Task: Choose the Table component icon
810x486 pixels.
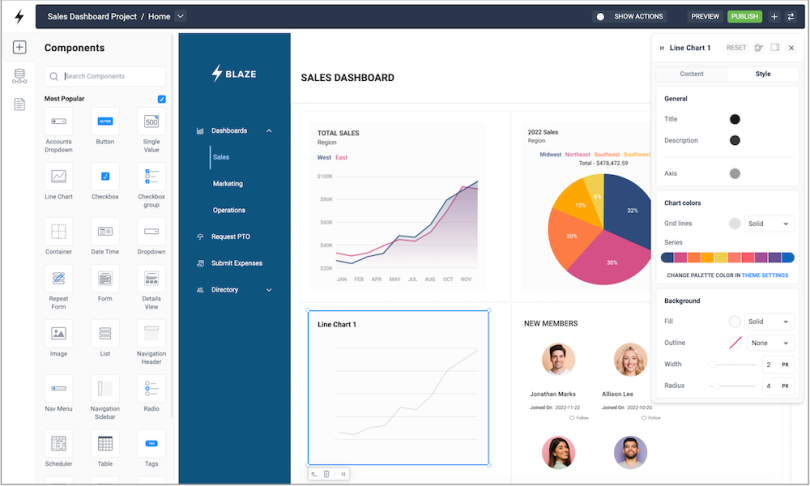Action: (x=105, y=443)
